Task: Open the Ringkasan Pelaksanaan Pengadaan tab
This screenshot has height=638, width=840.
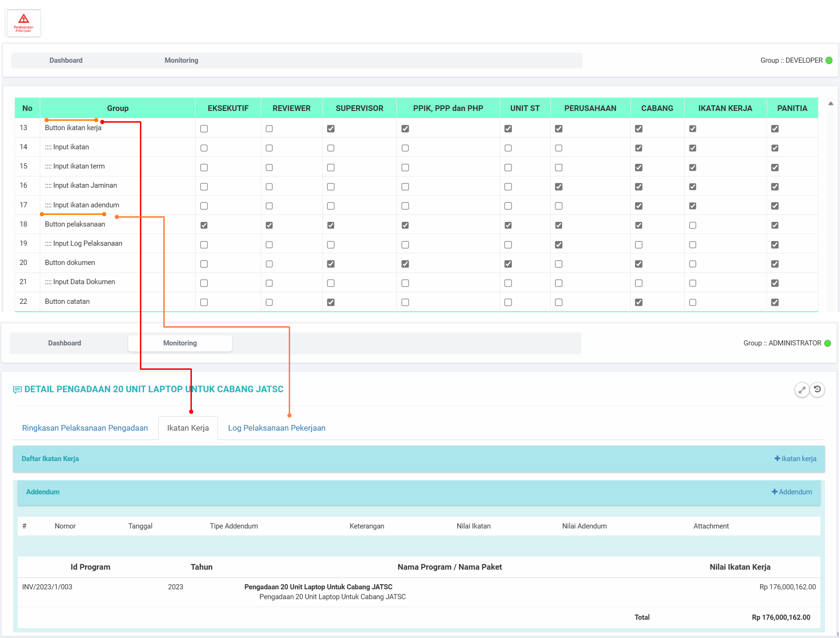Action: click(85, 428)
